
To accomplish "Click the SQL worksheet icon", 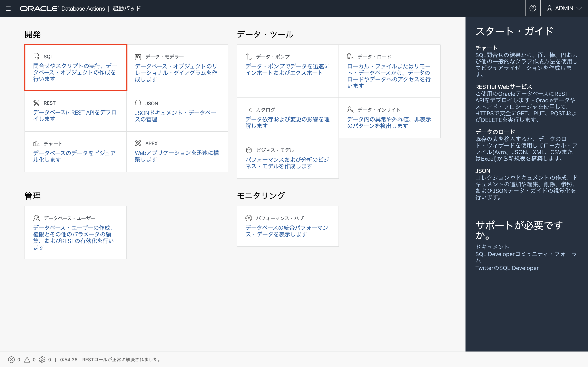I will (37, 56).
